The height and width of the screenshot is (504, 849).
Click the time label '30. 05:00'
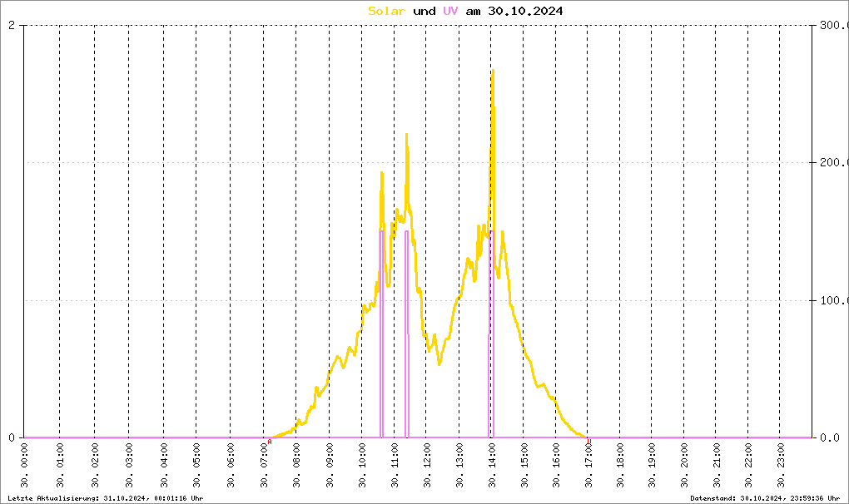tap(196, 466)
